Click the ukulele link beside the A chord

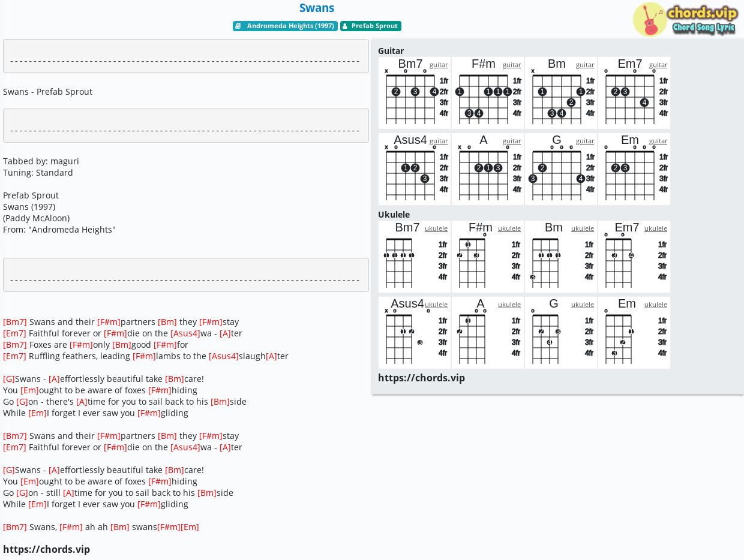click(x=509, y=305)
